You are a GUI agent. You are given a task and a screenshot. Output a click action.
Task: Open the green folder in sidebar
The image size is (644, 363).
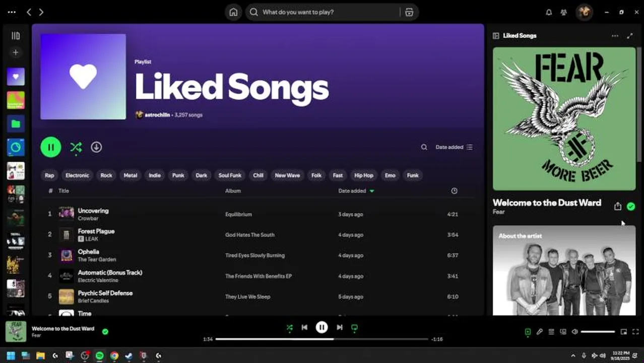click(x=16, y=124)
